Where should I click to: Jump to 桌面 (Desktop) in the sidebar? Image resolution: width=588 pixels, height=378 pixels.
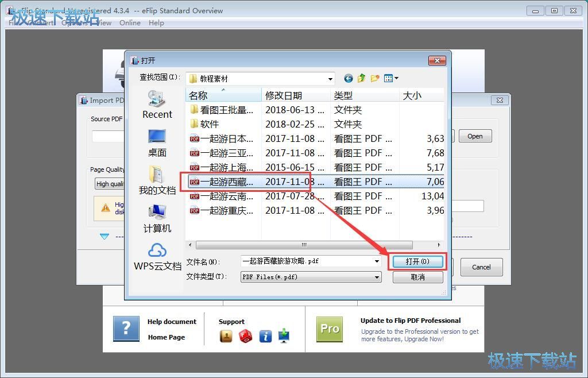157,143
